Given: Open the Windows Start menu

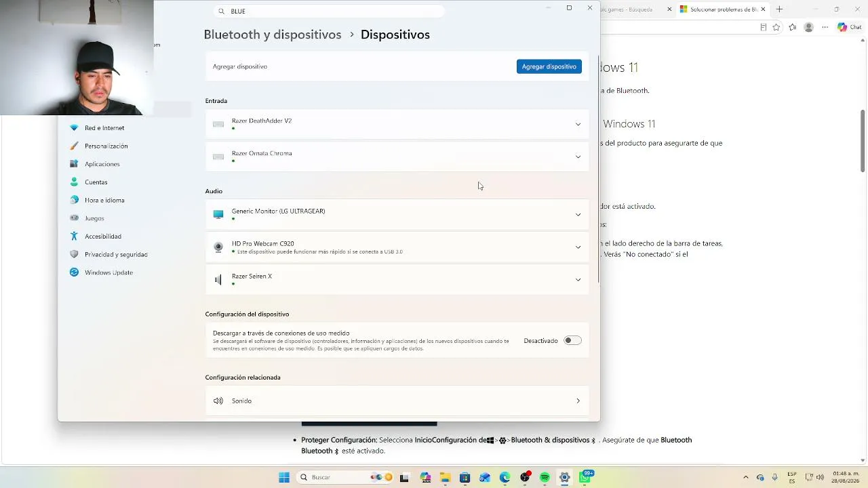Looking at the screenshot, I should click(284, 477).
